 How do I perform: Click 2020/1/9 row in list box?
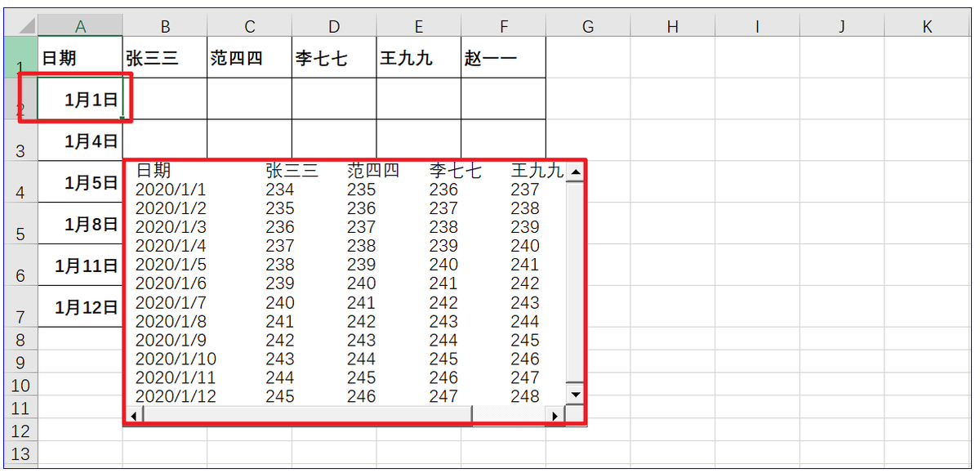click(x=345, y=340)
